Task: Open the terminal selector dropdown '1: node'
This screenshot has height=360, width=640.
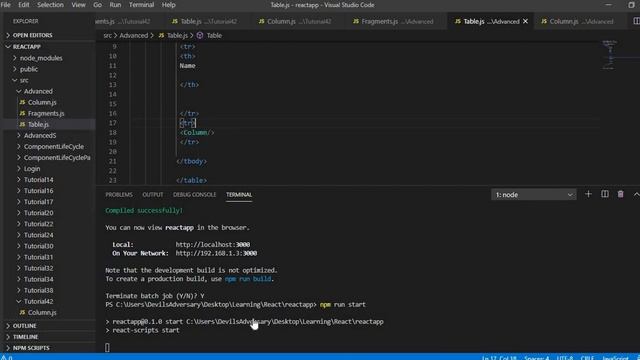Action: point(533,195)
